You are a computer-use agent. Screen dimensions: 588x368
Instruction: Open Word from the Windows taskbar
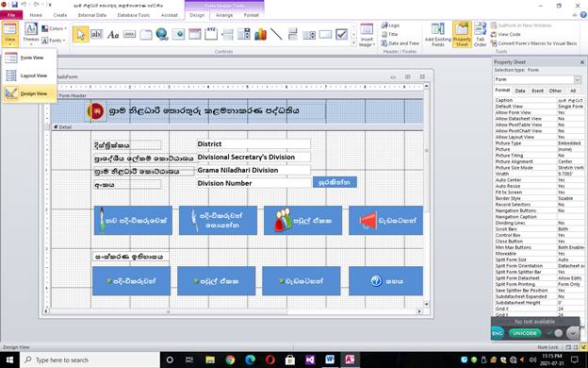click(330, 360)
